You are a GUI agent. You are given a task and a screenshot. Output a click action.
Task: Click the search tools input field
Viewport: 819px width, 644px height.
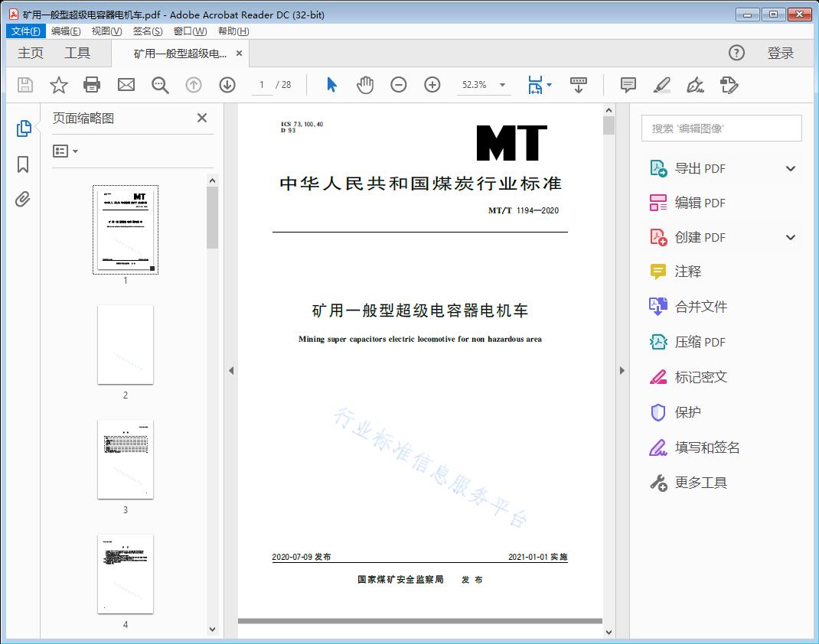(x=720, y=128)
